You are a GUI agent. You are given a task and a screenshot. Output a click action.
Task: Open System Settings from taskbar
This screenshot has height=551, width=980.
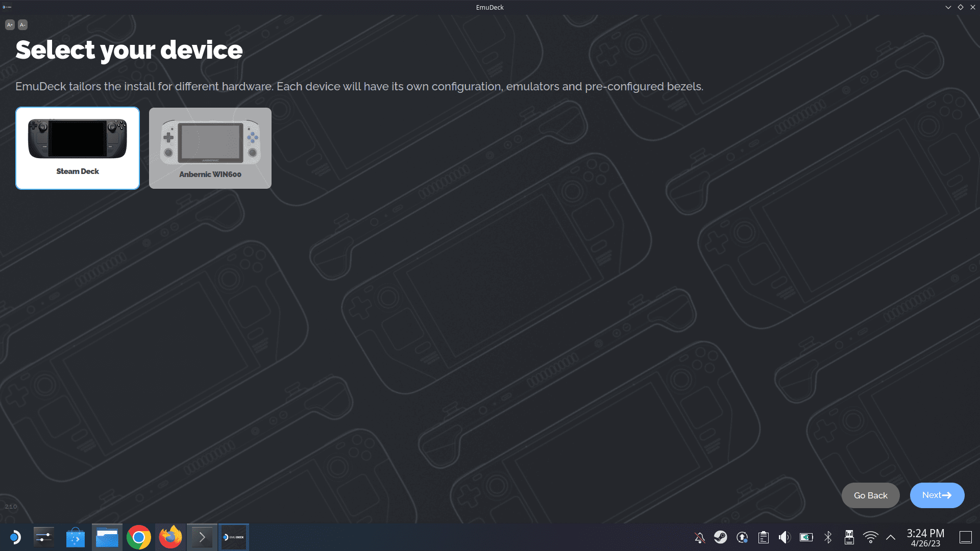click(x=44, y=537)
